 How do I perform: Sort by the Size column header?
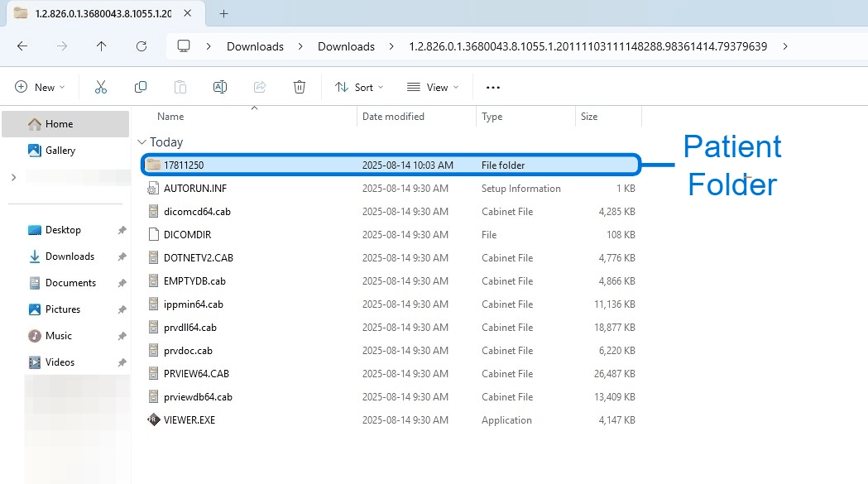click(x=589, y=117)
